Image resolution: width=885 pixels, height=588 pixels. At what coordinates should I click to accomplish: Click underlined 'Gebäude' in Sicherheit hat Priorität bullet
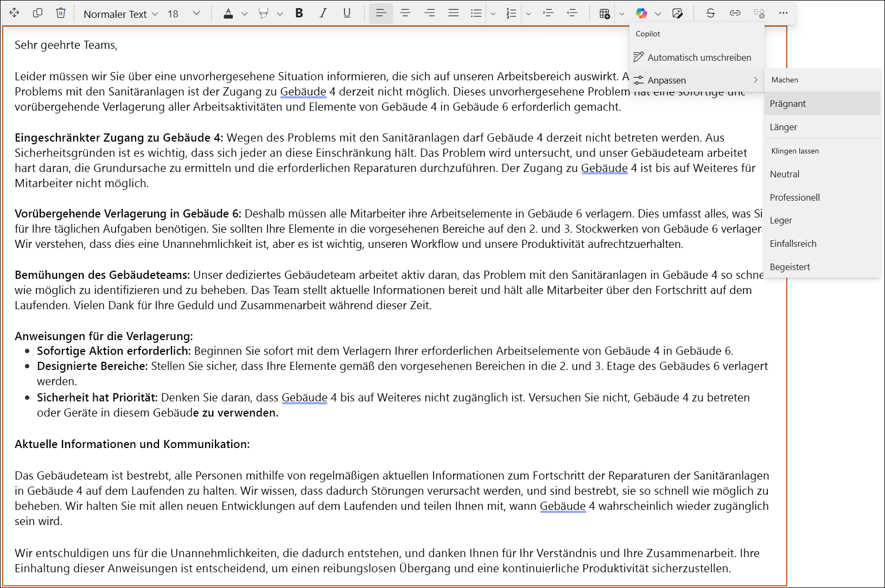304,398
